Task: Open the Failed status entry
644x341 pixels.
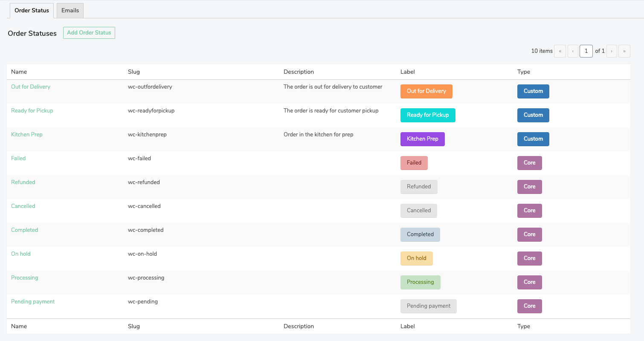Action: pos(18,158)
